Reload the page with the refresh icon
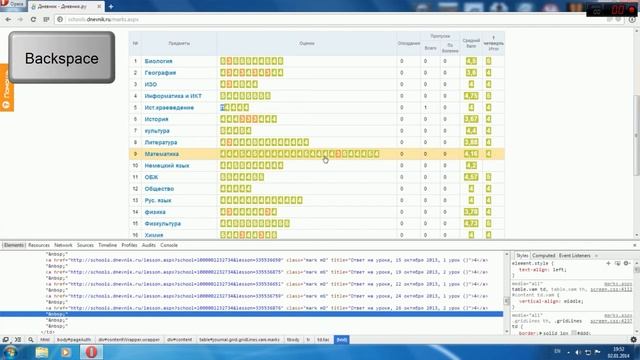The width and height of the screenshot is (640, 360). tap(33, 19)
